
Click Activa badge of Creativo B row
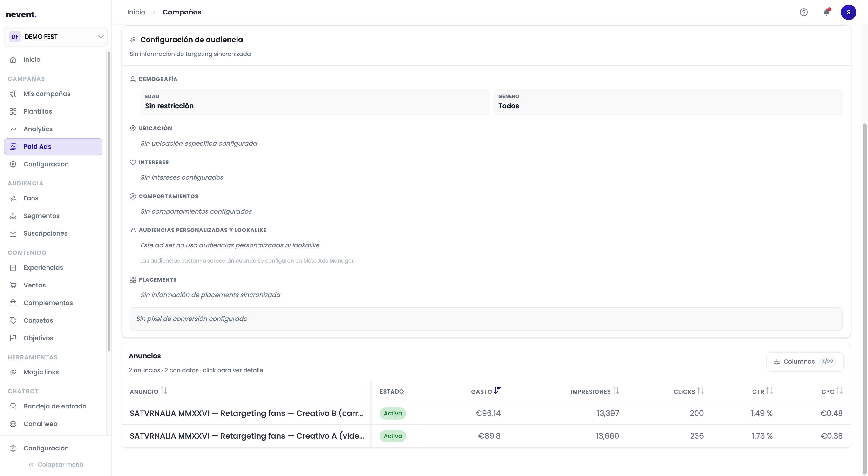pos(393,413)
